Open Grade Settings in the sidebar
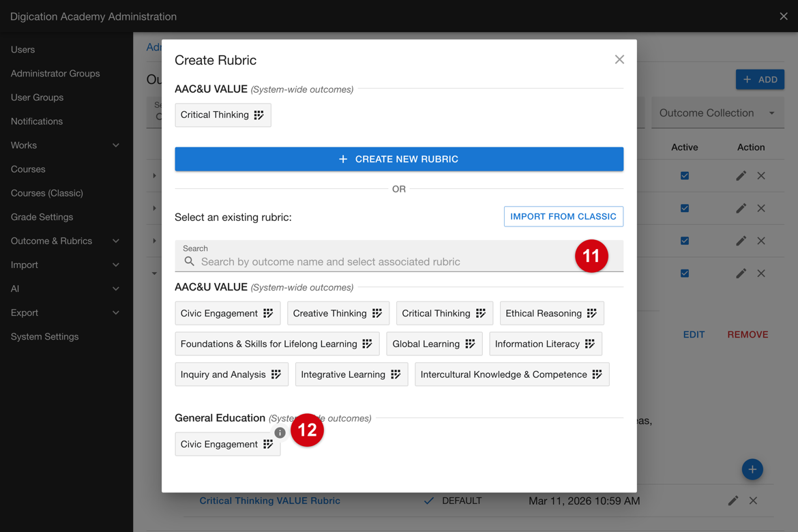This screenshot has height=532, width=798. [42, 217]
